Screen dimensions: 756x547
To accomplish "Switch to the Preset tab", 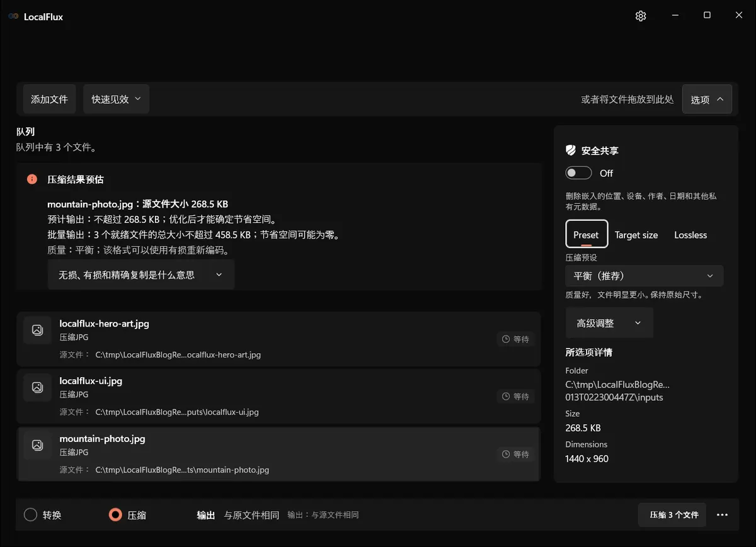I will [x=587, y=235].
